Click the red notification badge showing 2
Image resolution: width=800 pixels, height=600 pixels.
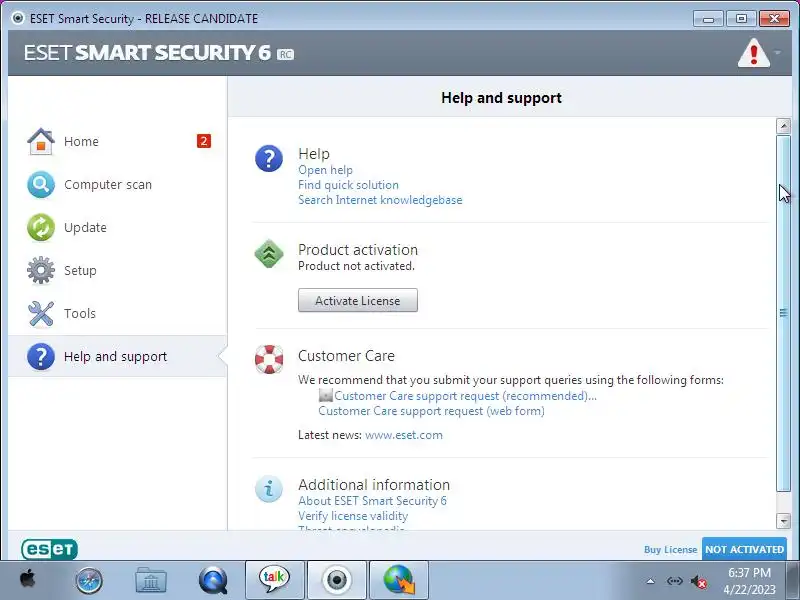point(204,141)
